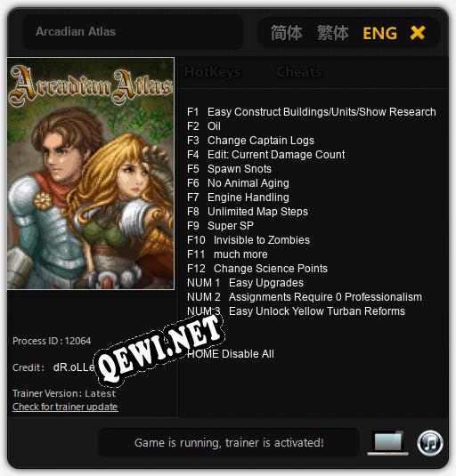This screenshot has height=476, width=456.
Task: Click the Arcadian Atlas title field
Action: tap(133, 31)
